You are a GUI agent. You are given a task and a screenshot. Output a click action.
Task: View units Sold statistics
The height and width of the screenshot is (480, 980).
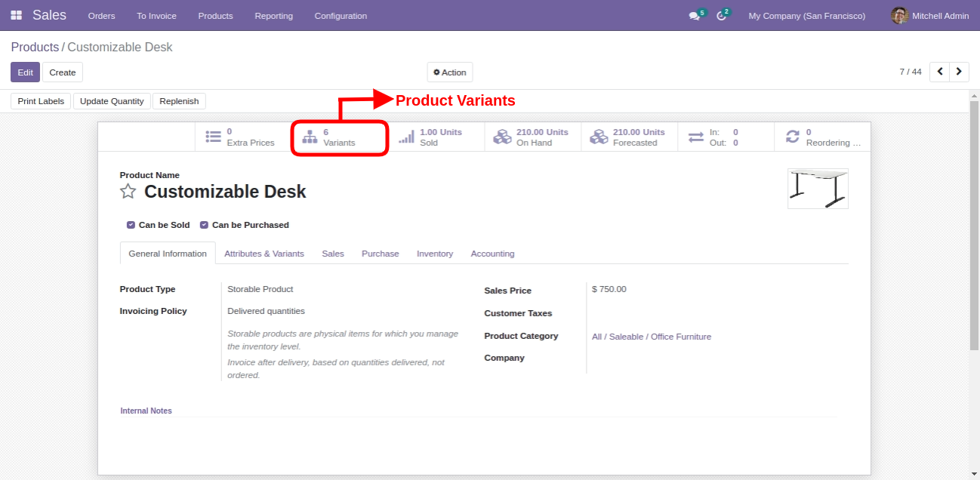click(x=436, y=137)
